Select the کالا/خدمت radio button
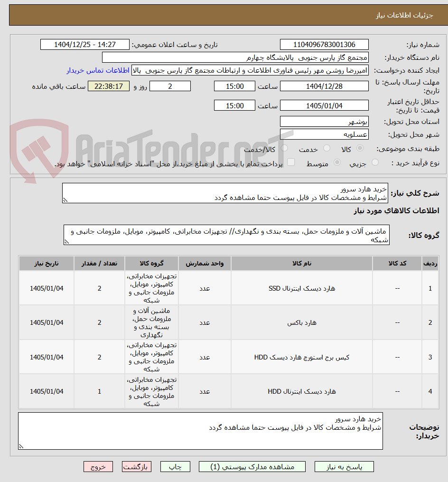448x482 pixels. click(284, 149)
